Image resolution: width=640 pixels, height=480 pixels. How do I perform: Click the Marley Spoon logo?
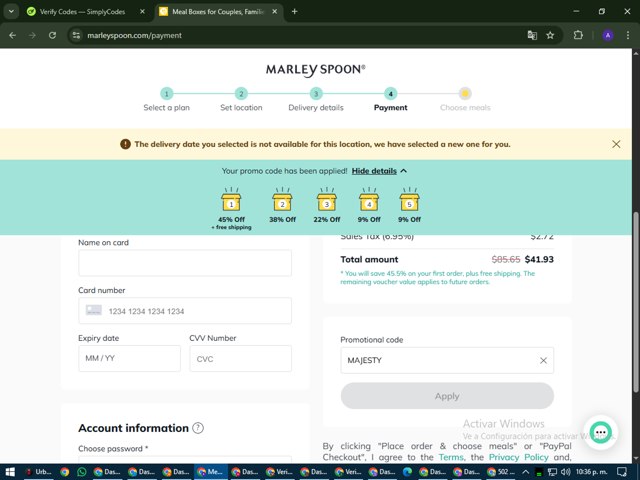click(316, 70)
